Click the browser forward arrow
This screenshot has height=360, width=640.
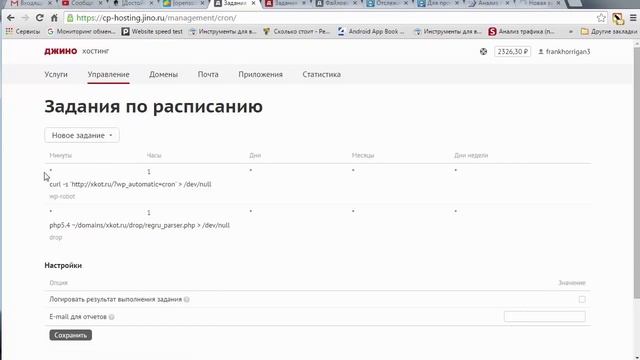pyautogui.click(x=25, y=18)
